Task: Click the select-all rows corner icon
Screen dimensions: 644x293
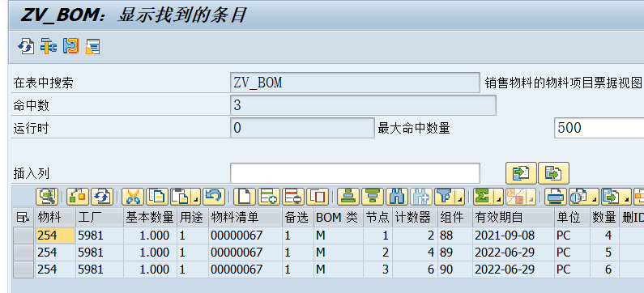Action: click(23, 218)
